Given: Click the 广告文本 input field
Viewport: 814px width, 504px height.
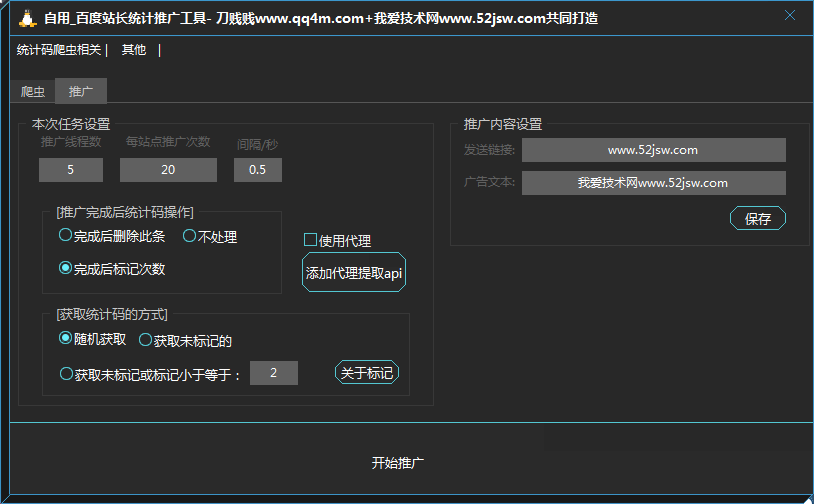Looking at the screenshot, I should pos(654,183).
